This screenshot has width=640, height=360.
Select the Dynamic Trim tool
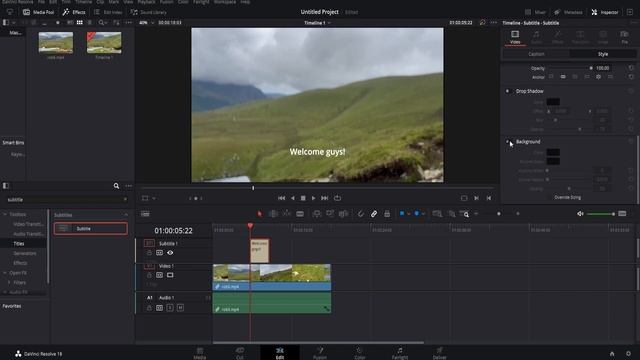[x=287, y=214]
